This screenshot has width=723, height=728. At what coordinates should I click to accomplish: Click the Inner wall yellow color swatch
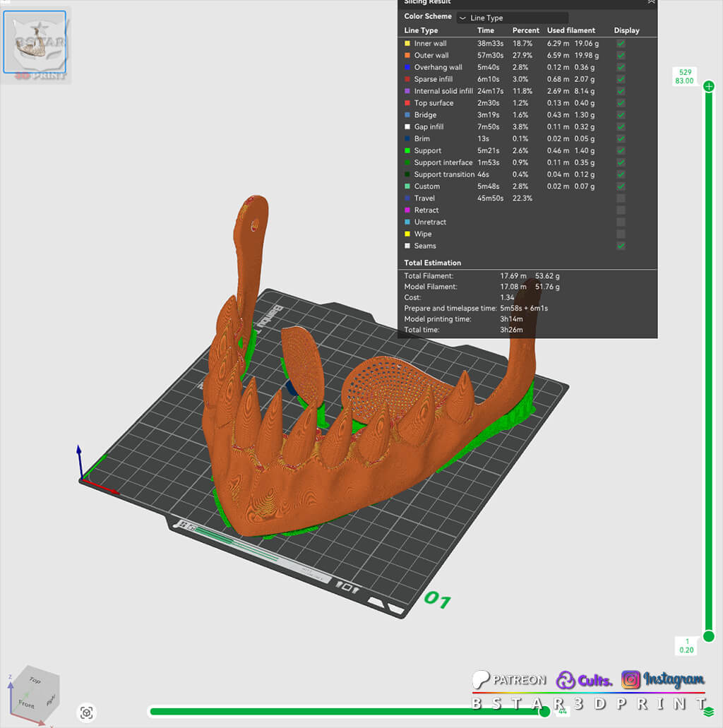tap(407, 43)
